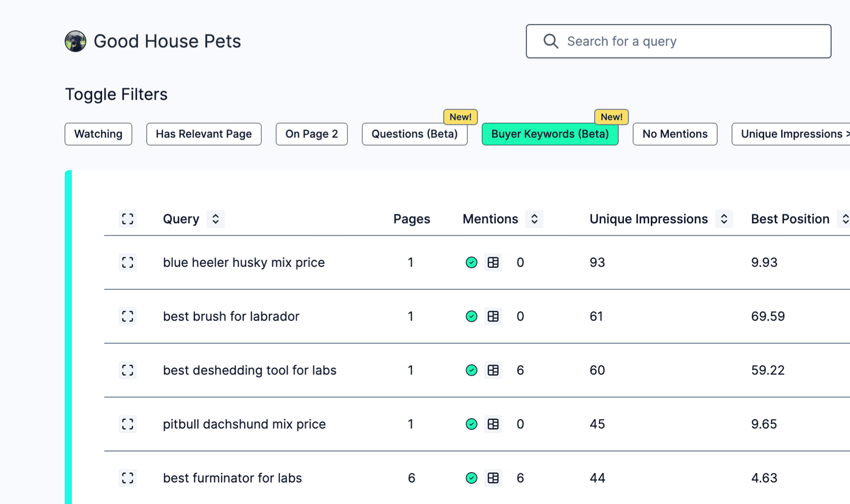Image resolution: width=850 pixels, height=504 pixels.
Task: Sort by Unique Impressions column arrows
Action: point(724,219)
